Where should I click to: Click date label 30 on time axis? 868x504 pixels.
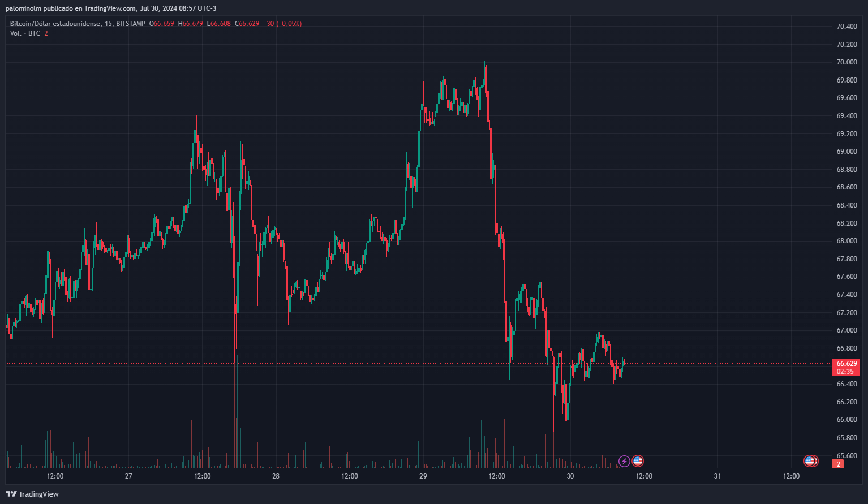coord(570,476)
